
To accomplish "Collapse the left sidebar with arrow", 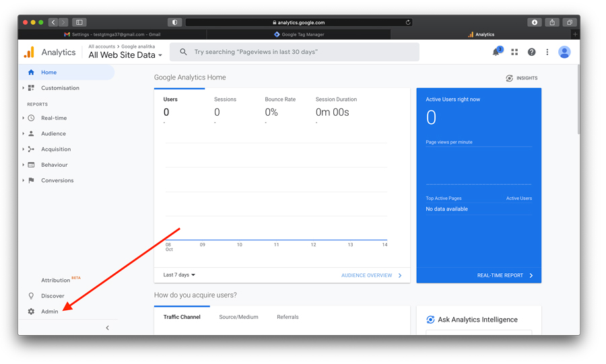I will [x=108, y=328].
